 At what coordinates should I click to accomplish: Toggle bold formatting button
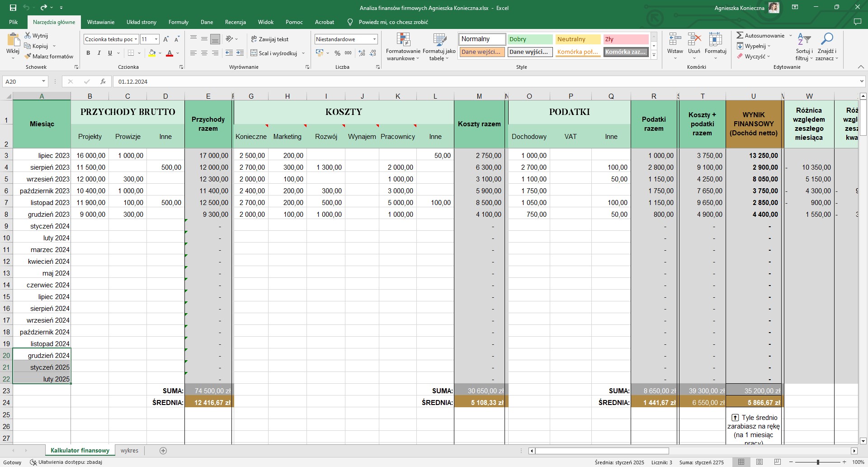coord(88,53)
